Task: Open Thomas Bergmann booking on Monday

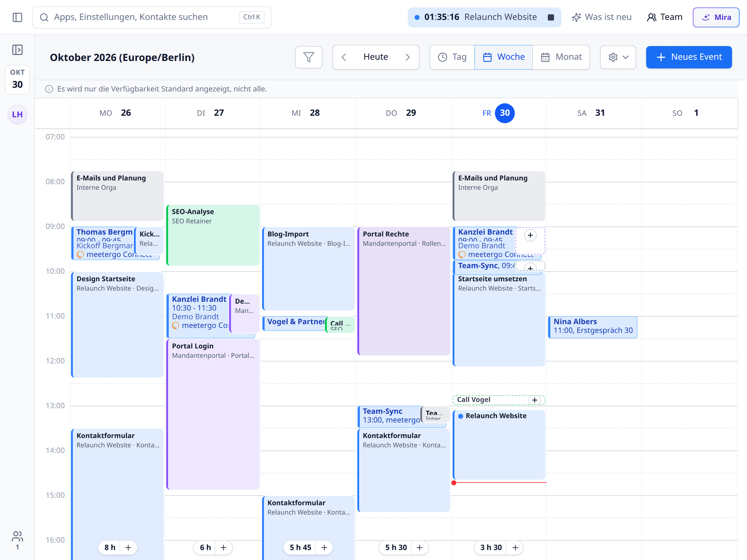Action: point(103,243)
